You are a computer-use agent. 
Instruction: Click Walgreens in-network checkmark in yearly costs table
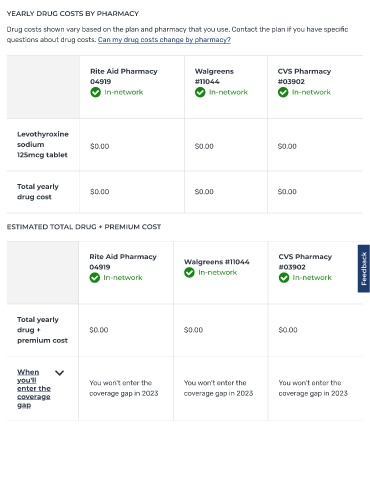pyautogui.click(x=200, y=92)
